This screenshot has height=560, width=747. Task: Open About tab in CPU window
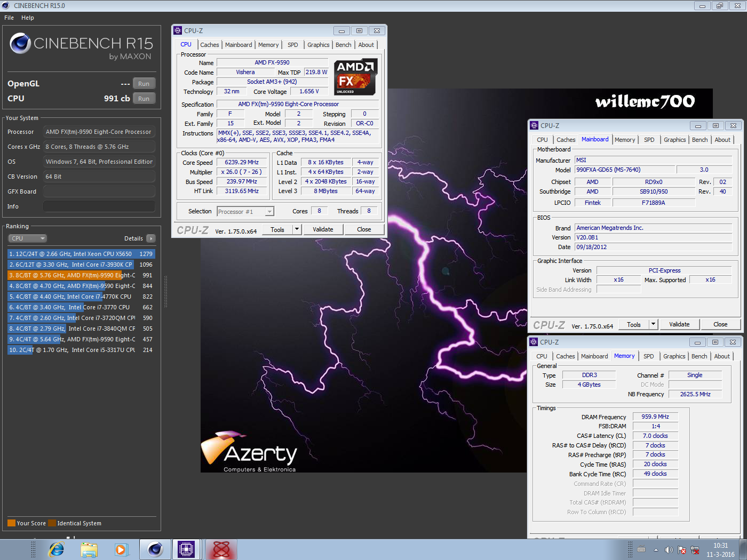[x=366, y=45]
